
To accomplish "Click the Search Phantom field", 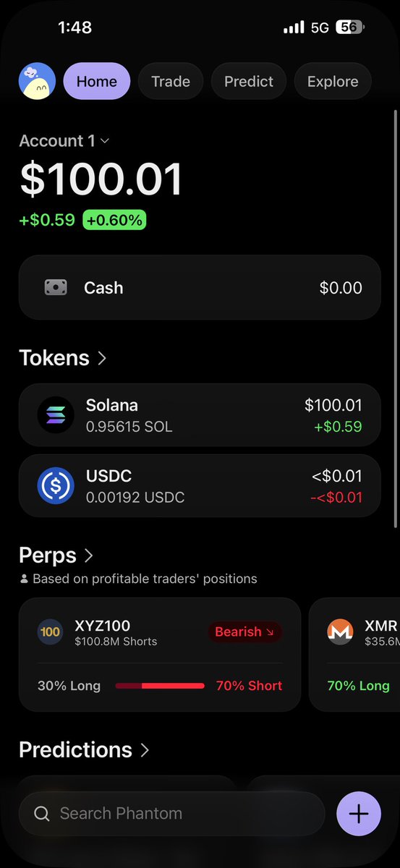I will [x=172, y=814].
